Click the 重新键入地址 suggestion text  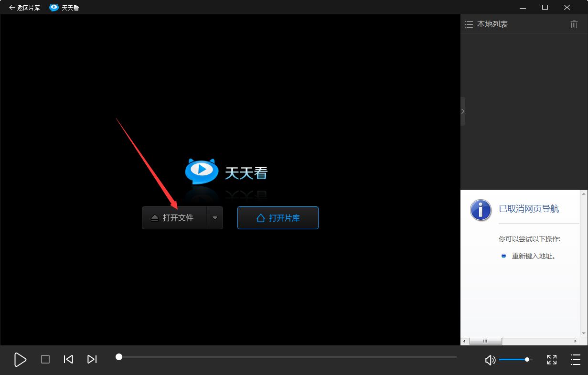[534, 256]
